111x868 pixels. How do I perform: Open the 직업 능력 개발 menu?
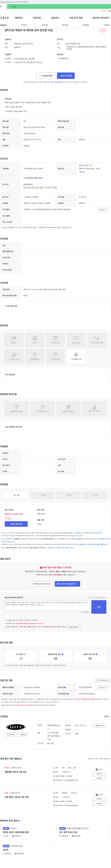(76, 18)
